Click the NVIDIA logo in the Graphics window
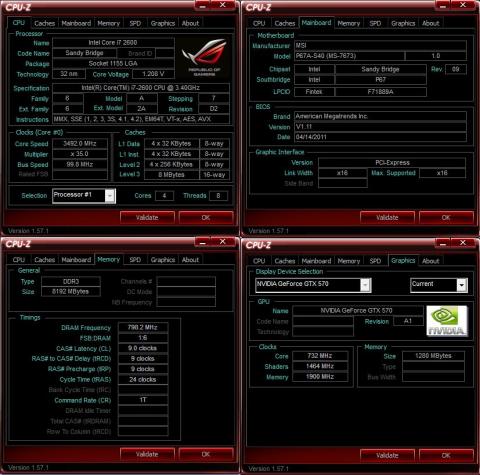This screenshot has width=480, height=475. (x=447, y=321)
